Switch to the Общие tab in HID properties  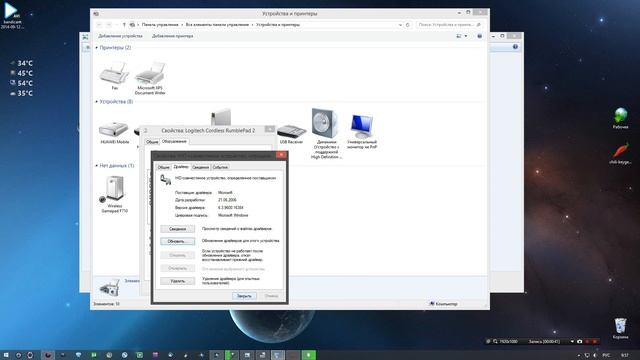(163, 167)
